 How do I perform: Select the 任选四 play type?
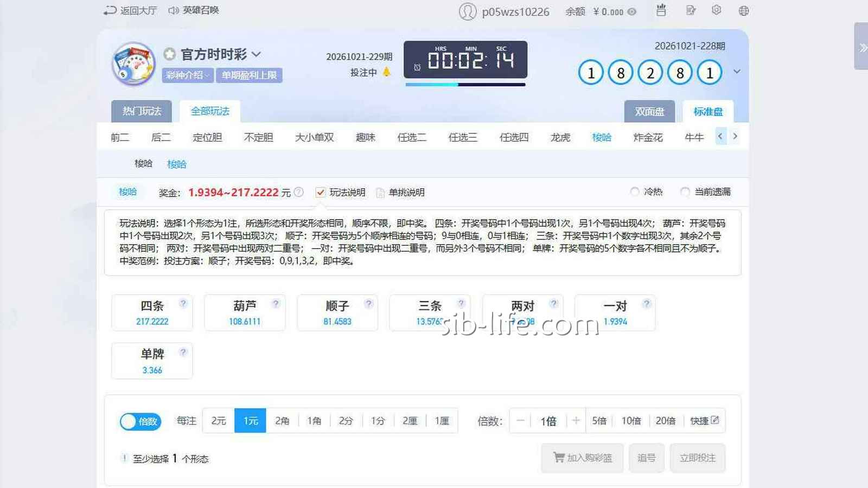(x=514, y=137)
